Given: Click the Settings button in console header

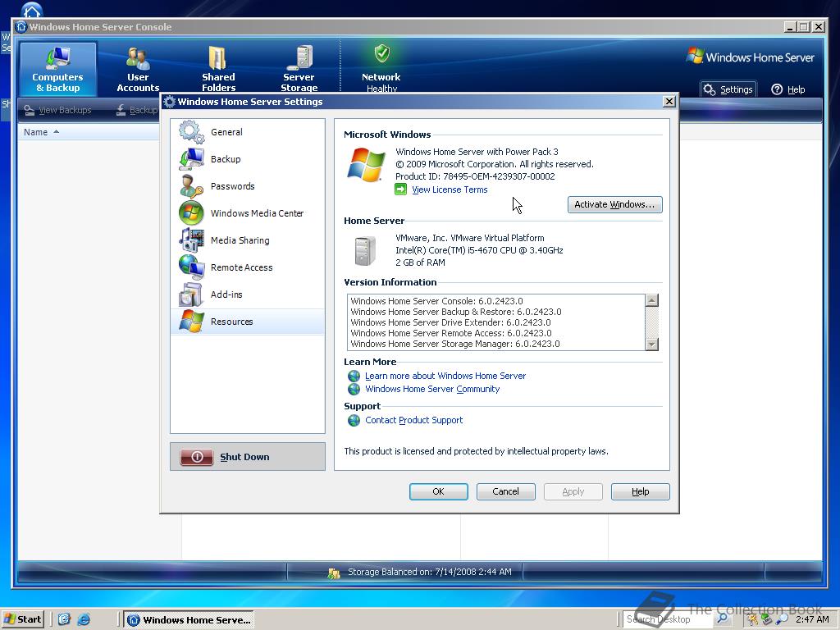Looking at the screenshot, I should coord(728,89).
